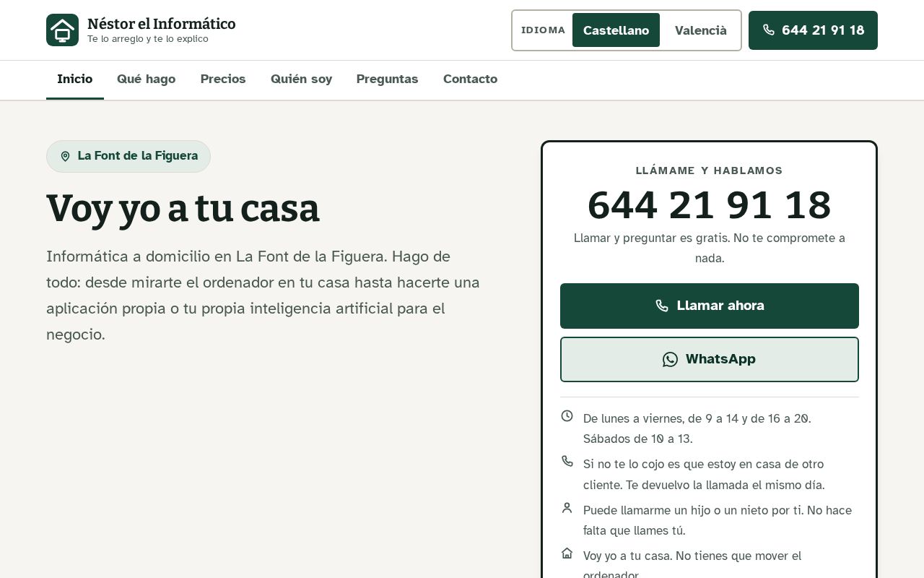Click the person icon beside family-call note
This screenshot has width=924, height=578.
tap(567, 508)
